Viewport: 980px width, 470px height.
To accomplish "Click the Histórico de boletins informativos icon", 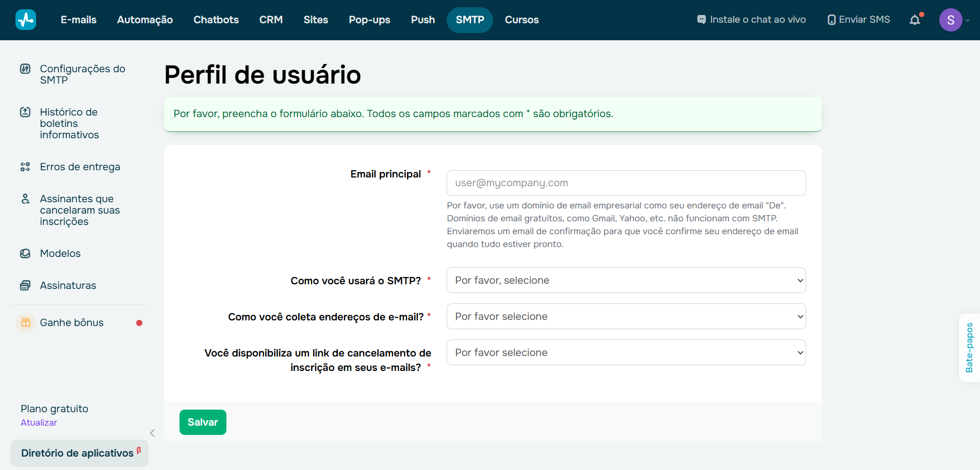I will [x=25, y=112].
